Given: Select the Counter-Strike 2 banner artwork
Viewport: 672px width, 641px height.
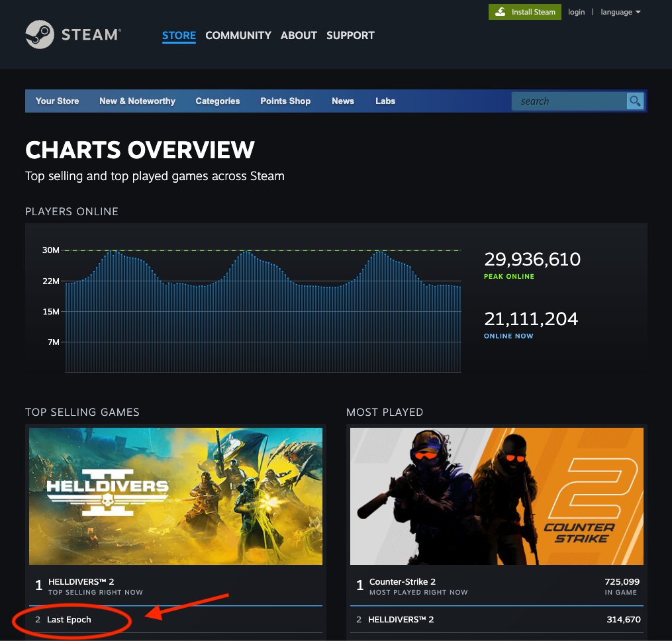Looking at the screenshot, I should point(496,495).
